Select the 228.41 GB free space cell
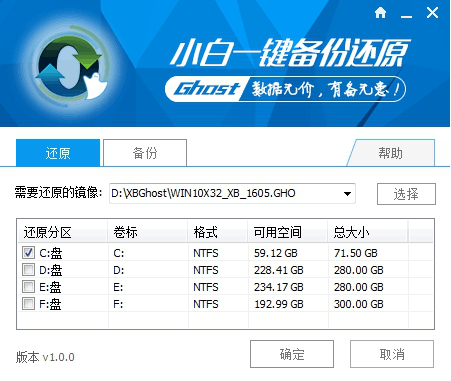The width and height of the screenshot is (451, 381). [279, 270]
